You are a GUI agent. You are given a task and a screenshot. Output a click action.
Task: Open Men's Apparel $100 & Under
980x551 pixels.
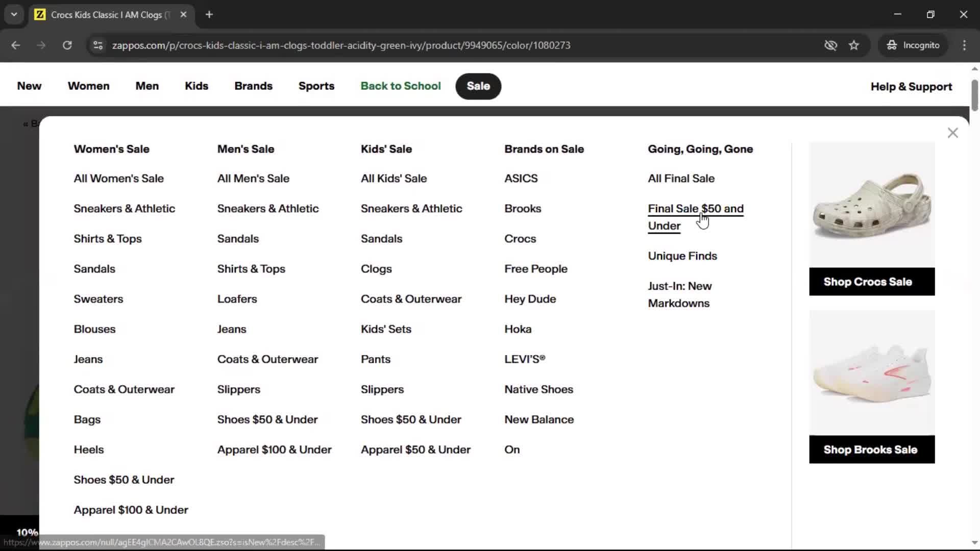[275, 449]
